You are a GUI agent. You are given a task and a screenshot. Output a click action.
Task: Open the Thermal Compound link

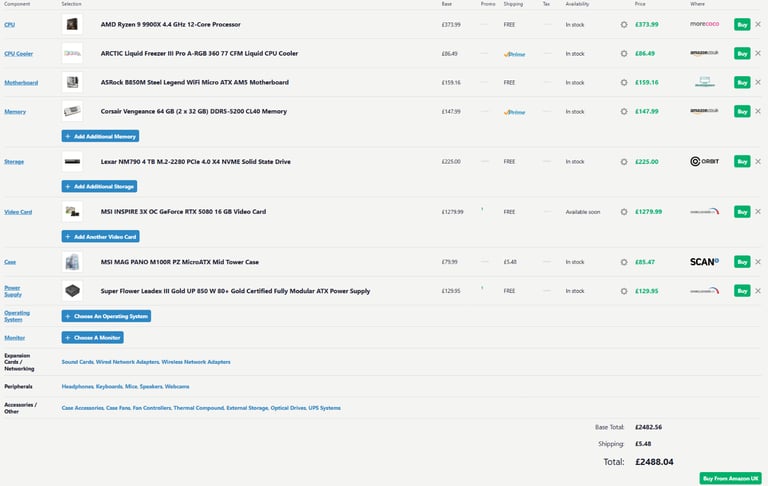coord(198,408)
